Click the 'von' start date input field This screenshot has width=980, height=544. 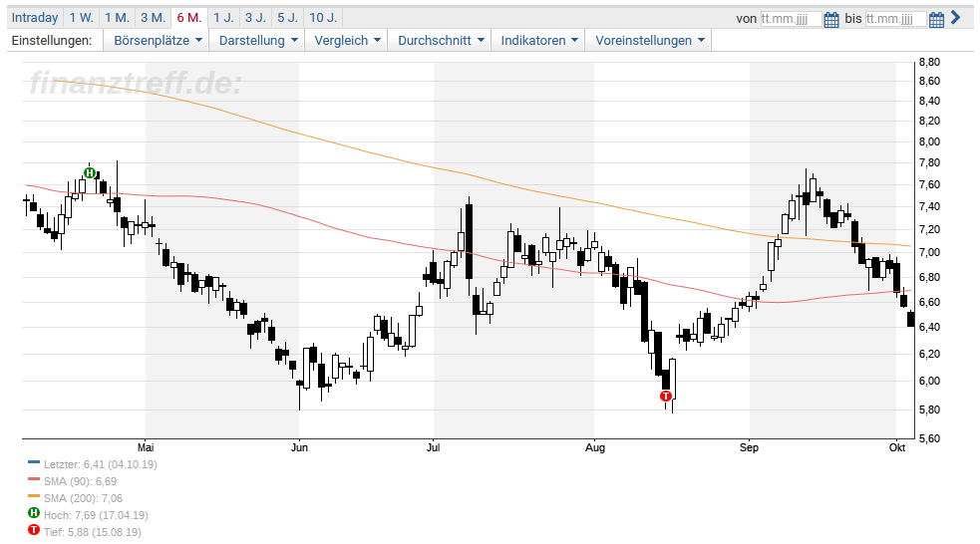[x=791, y=19]
